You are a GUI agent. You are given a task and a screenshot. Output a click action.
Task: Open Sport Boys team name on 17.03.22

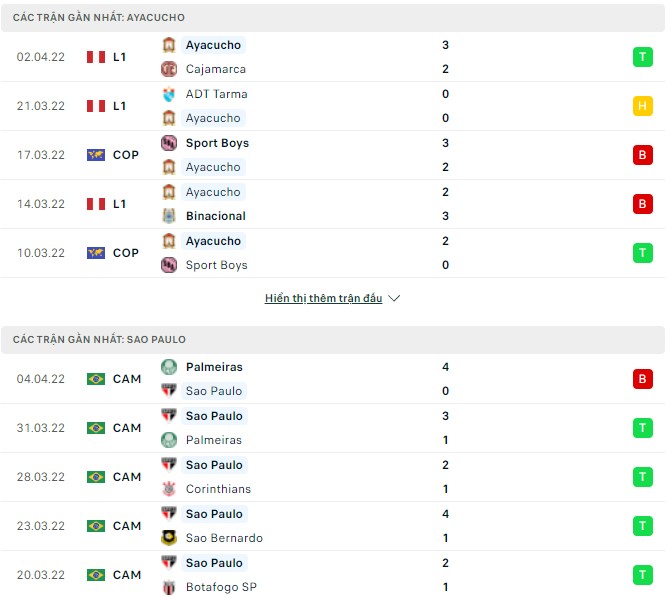[x=217, y=143]
